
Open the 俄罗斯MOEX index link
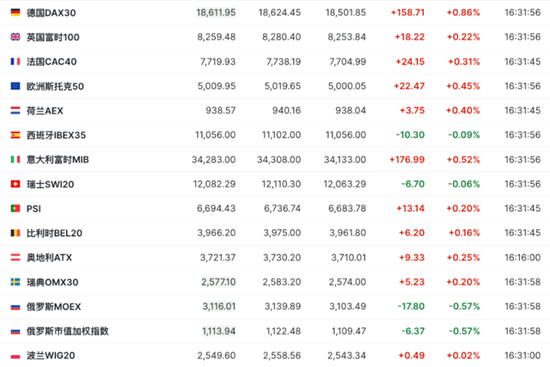(54, 307)
